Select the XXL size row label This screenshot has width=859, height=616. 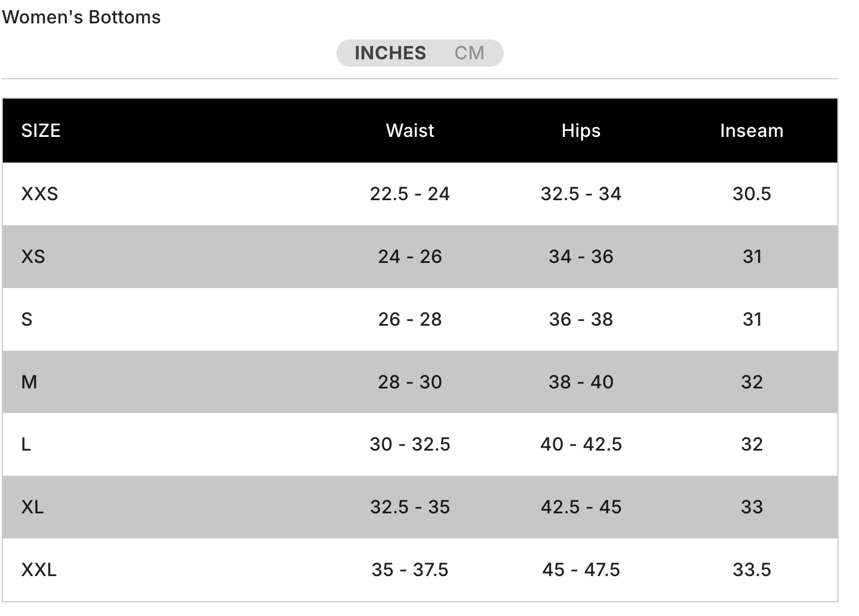[x=39, y=570]
